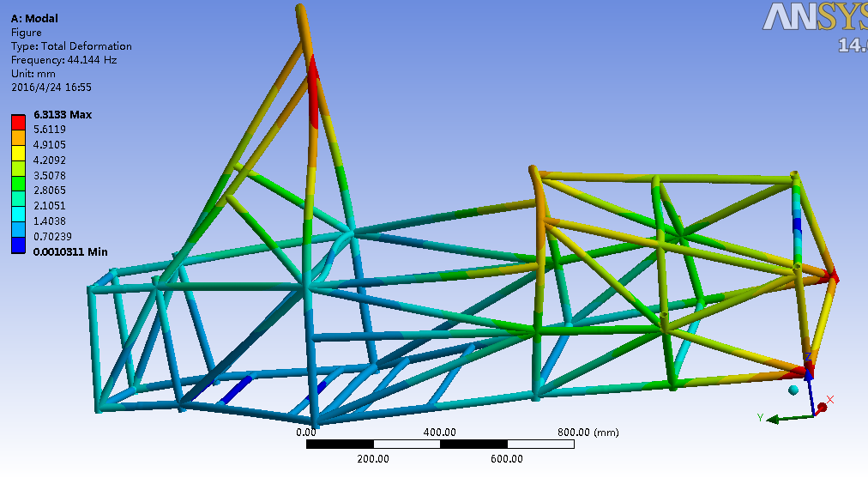Click the 6.3133 Max legend value

(63, 115)
